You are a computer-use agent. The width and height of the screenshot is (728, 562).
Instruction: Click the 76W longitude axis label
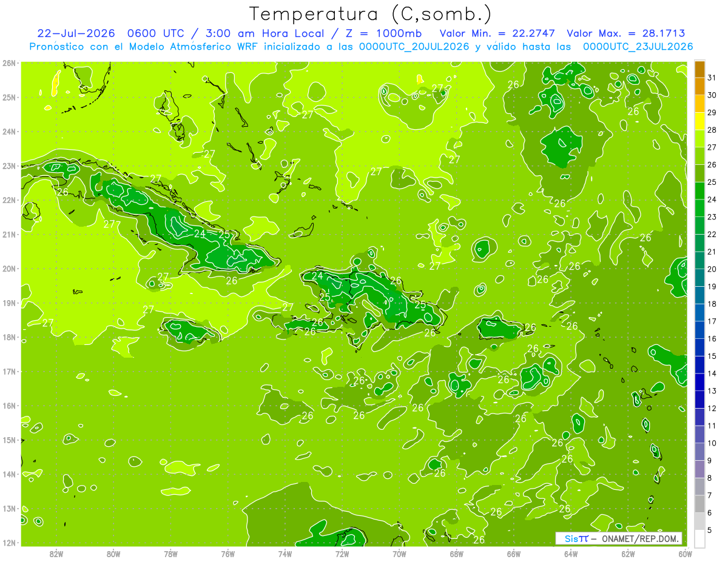pos(227,554)
